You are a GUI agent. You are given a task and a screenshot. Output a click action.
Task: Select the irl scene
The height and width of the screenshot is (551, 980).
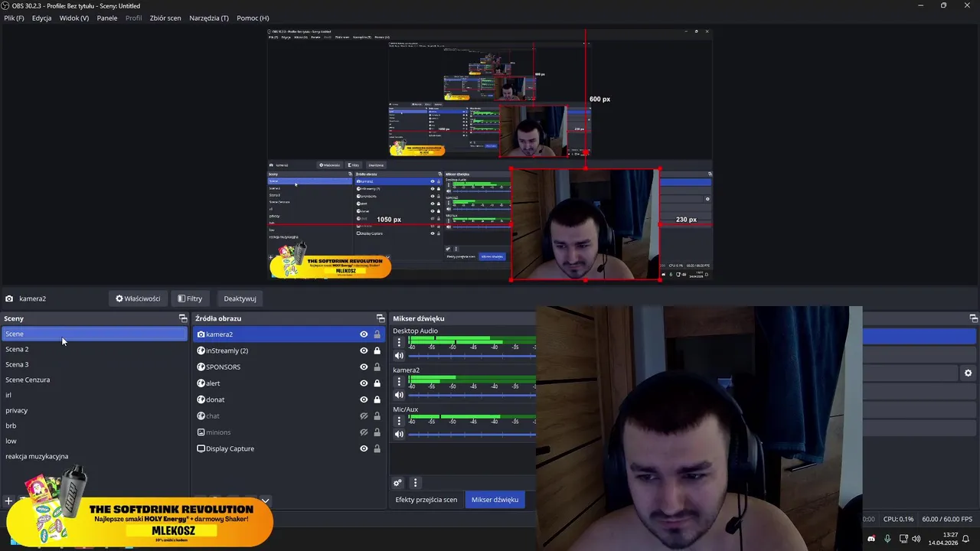[94, 395]
